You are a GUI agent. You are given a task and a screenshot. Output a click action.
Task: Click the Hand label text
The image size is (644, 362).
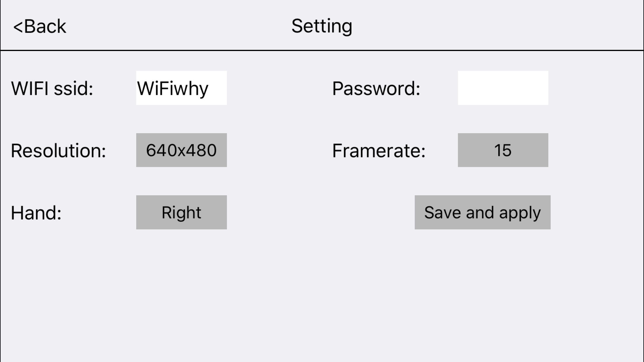click(x=36, y=213)
